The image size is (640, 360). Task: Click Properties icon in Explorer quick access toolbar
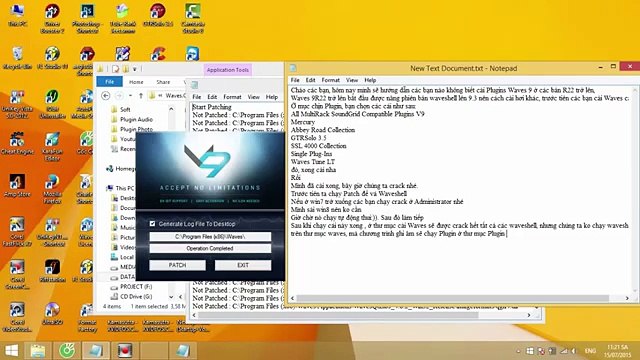116,69
